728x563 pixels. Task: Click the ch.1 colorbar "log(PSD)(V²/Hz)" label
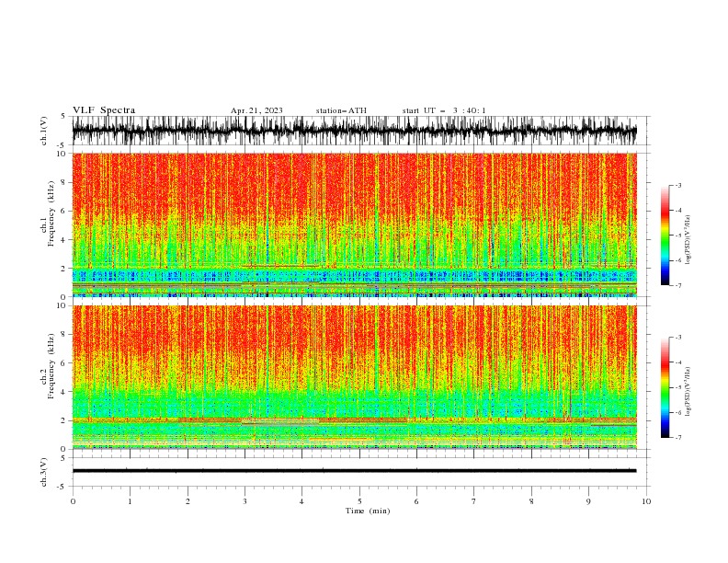pos(688,240)
